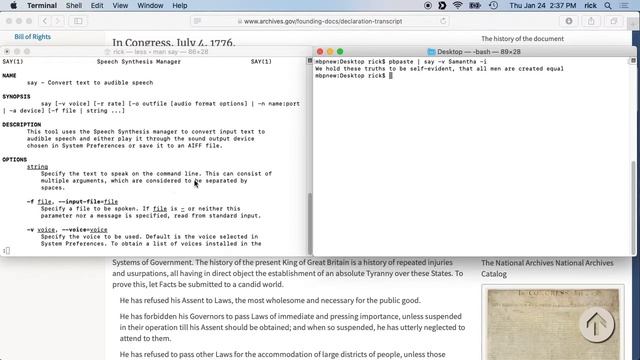The image size is (640, 360).
Task: Click the NAME heading in man page
Action: click(x=9, y=76)
